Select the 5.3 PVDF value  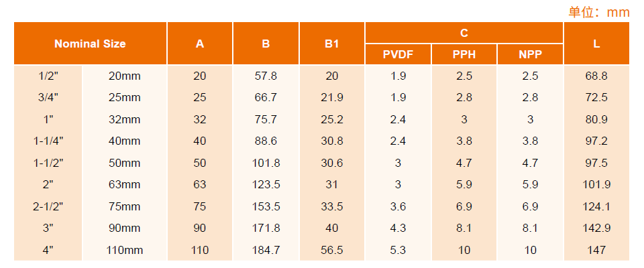click(x=398, y=250)
